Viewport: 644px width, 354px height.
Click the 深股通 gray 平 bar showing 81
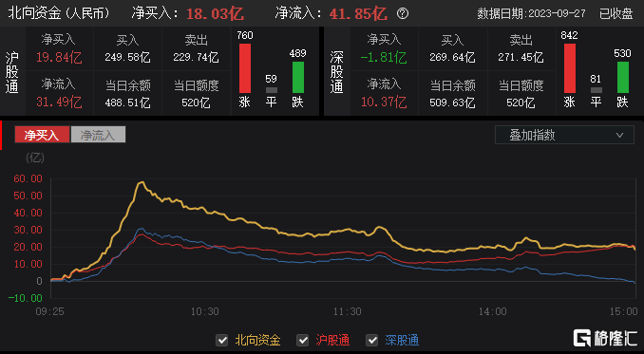click(596, 90)
